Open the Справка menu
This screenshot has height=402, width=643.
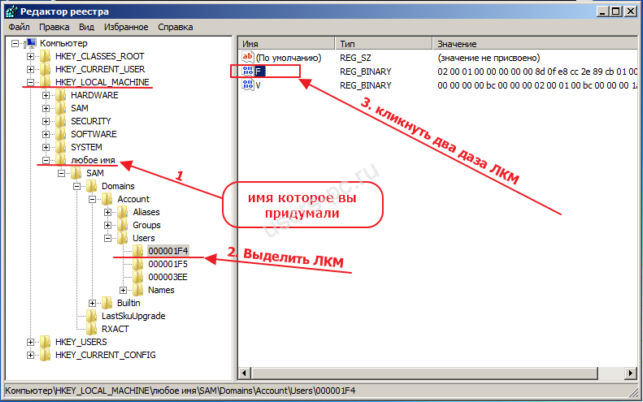pyautogui.click(x=175, y=27)
